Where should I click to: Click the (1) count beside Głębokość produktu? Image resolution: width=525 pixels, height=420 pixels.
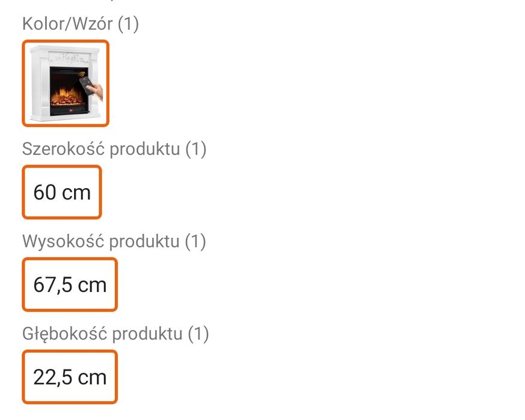198,333
